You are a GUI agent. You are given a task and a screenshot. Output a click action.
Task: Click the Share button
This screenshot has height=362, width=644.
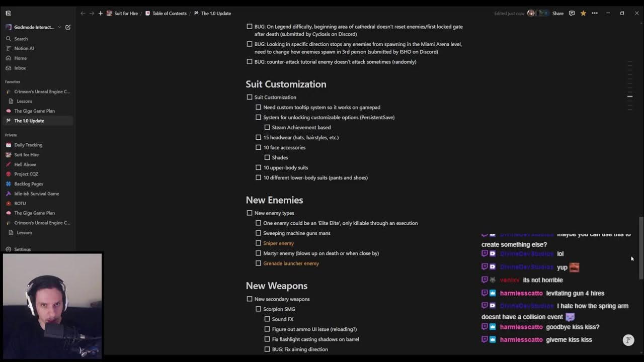[558, 14]
